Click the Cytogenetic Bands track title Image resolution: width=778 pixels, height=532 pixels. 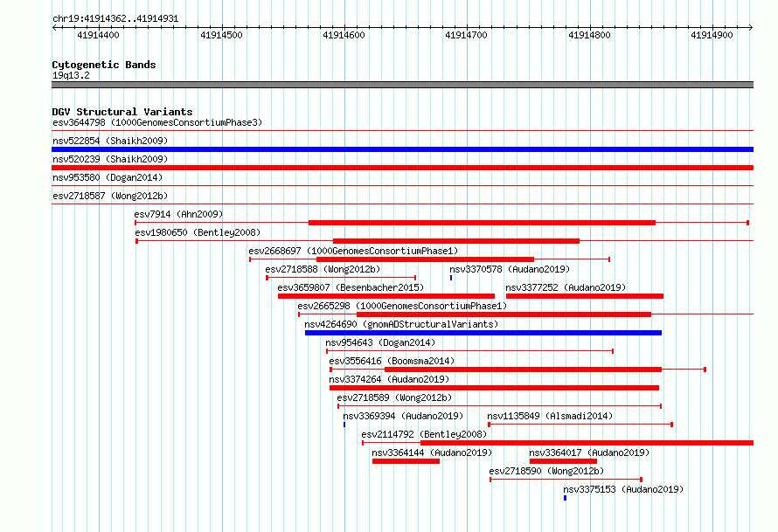[x=104, y=65]
